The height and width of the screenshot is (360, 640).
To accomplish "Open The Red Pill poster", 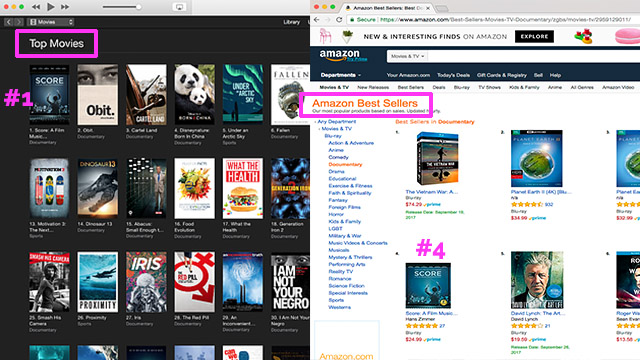I will pyautogui.click(x=194, y=282).
